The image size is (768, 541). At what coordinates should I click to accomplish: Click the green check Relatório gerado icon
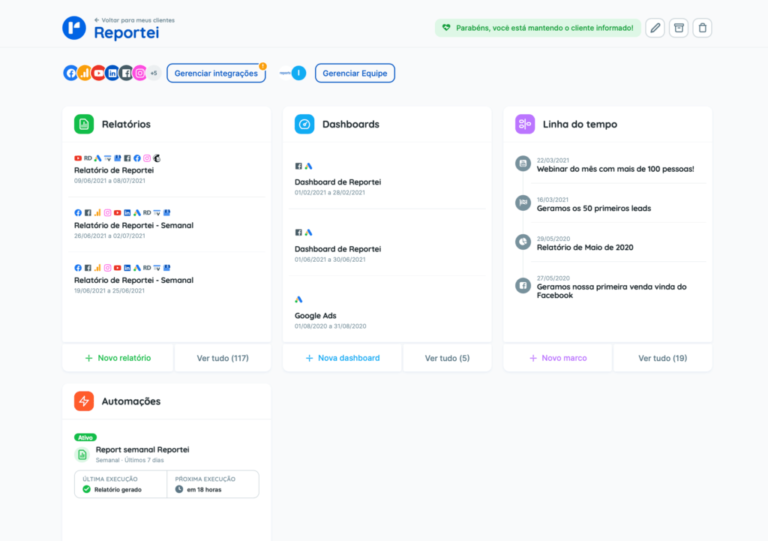[87, 489]
